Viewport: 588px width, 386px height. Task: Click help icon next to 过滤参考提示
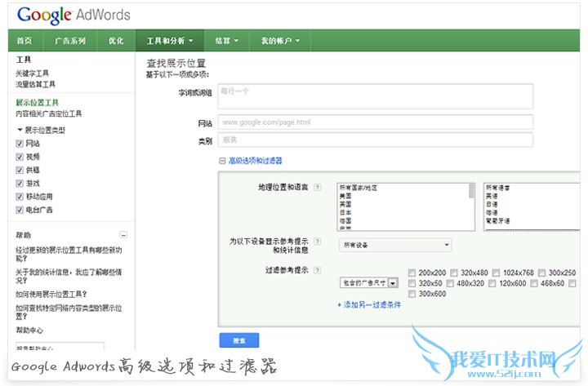[317, 270]
